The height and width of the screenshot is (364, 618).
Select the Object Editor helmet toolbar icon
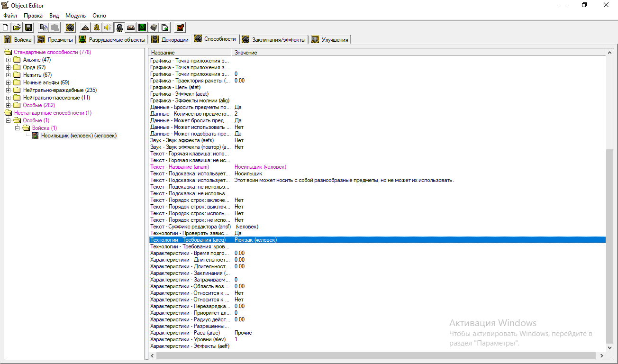[119, 27]
